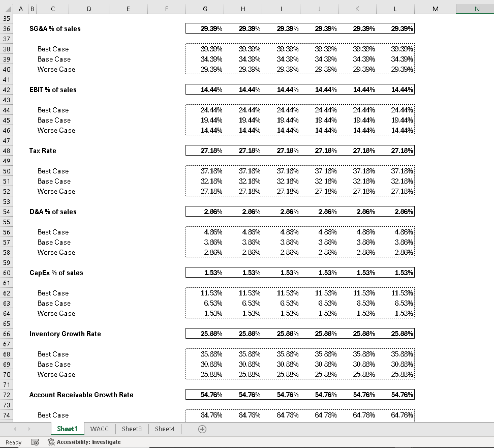Click the EBIT Best Case value in column L

coord(395,110)
